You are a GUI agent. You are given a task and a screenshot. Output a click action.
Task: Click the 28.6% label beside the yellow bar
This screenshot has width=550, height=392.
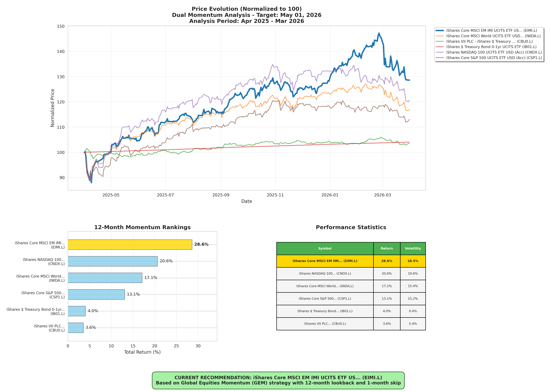tap(201, 244)
